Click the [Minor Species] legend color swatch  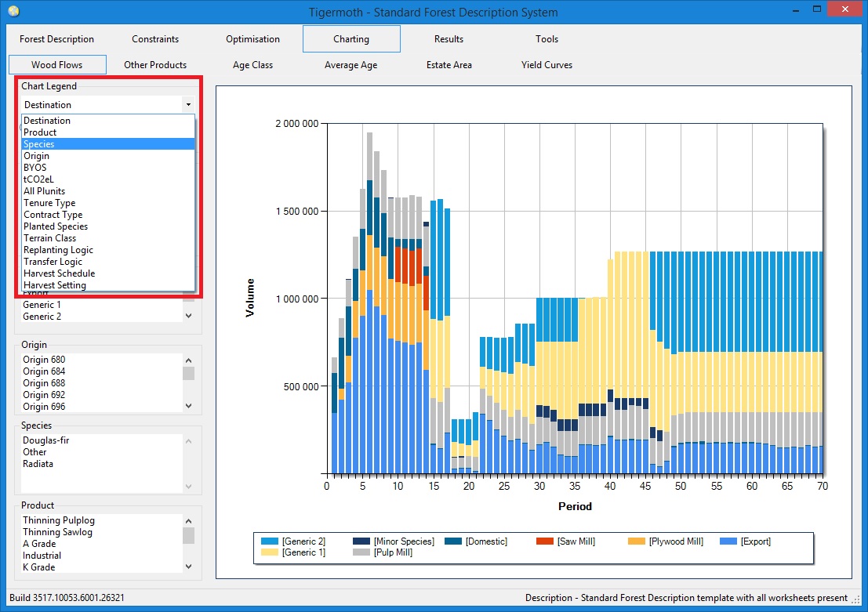pos(361,541)
